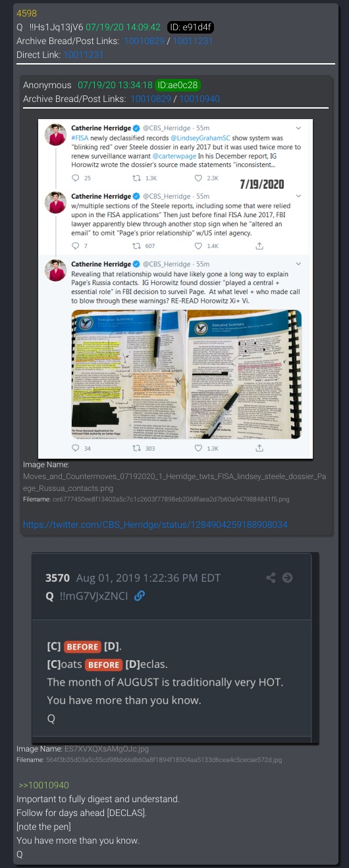The width and height of the screenshot is (349, 868).
Task: Click the share icon on the second Herridge tweet
Action: tap(259, 245)
